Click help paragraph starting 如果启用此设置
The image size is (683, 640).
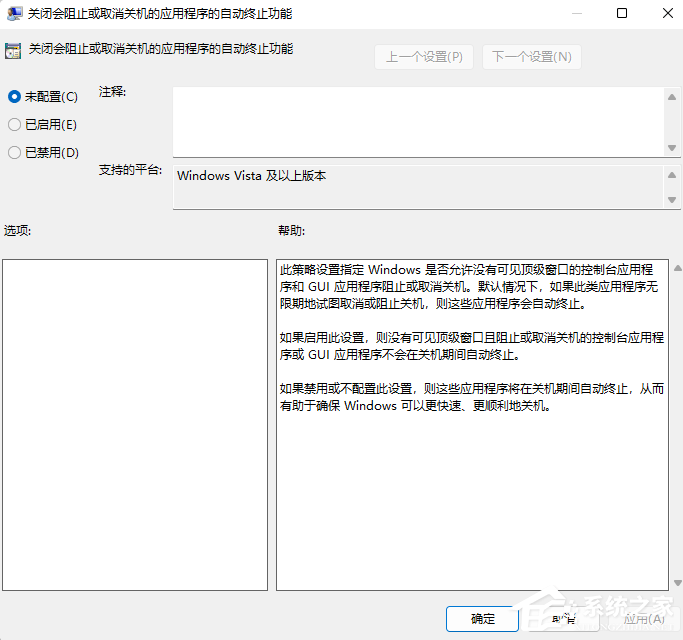472,346
